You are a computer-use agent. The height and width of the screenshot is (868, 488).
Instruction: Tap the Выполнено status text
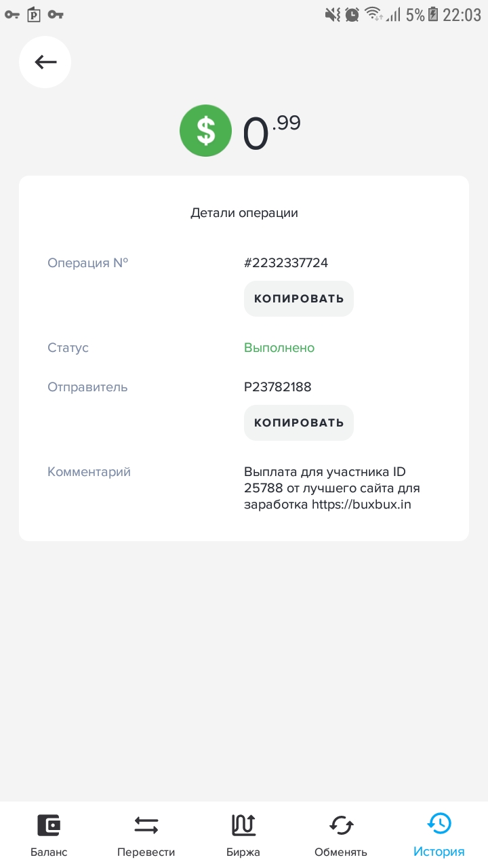click(x=279, y=348)
